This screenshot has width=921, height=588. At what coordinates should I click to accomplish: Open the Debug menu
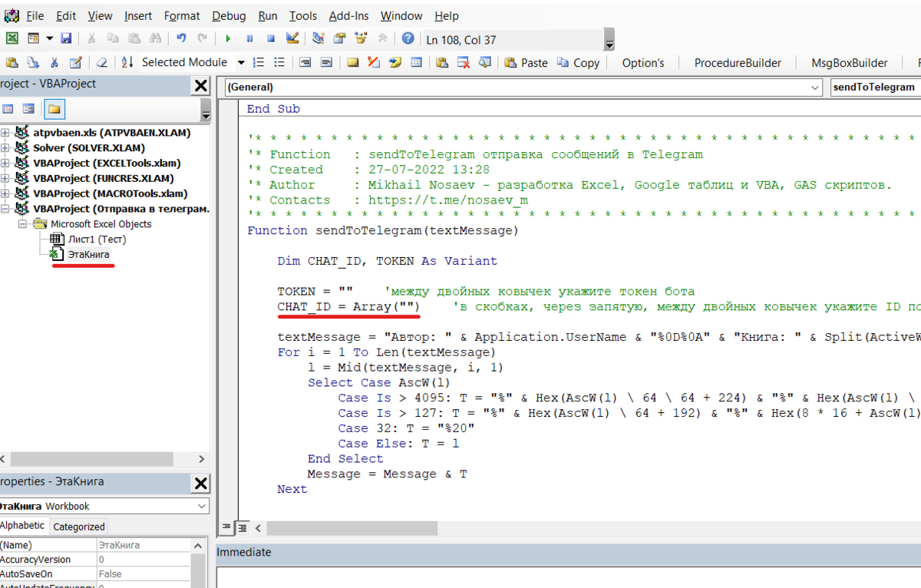[x=228, y=15]
